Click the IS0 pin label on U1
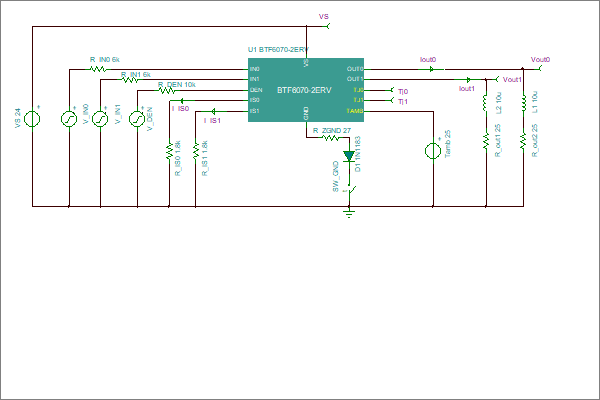 click(x=255, y=100)
